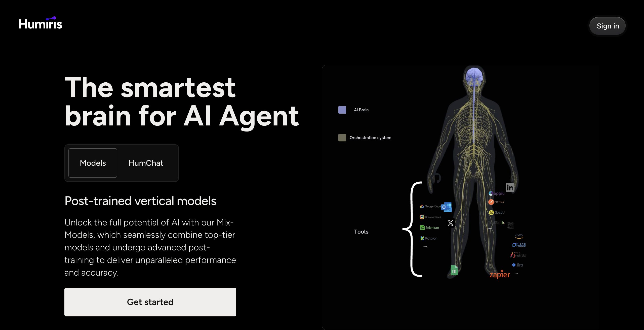Viewport: 644px width, 330px height.
Task: Open the Humiris logo home link
Action: pyautogui.click(x=40, y=23)
